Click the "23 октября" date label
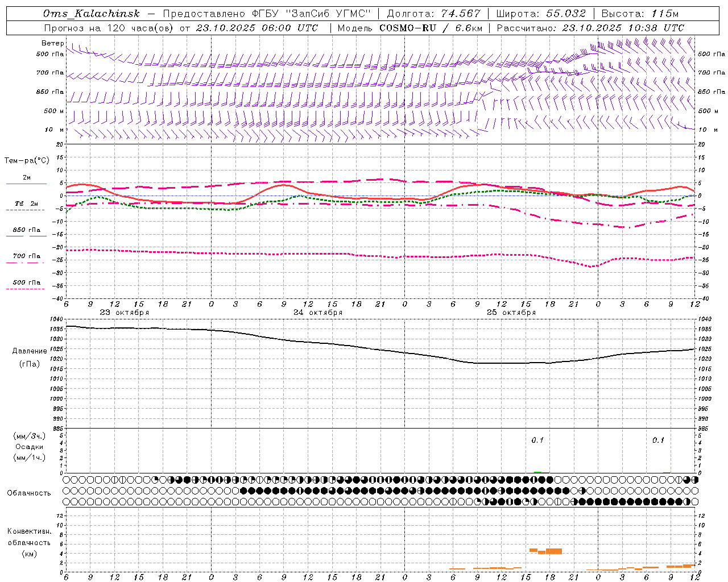 point(125,313)
